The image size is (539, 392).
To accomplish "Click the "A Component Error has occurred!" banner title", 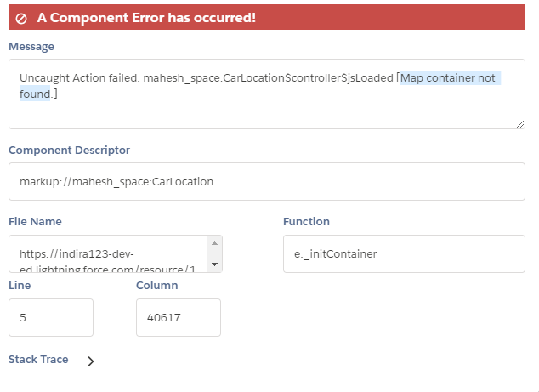I will coord(146,17).
